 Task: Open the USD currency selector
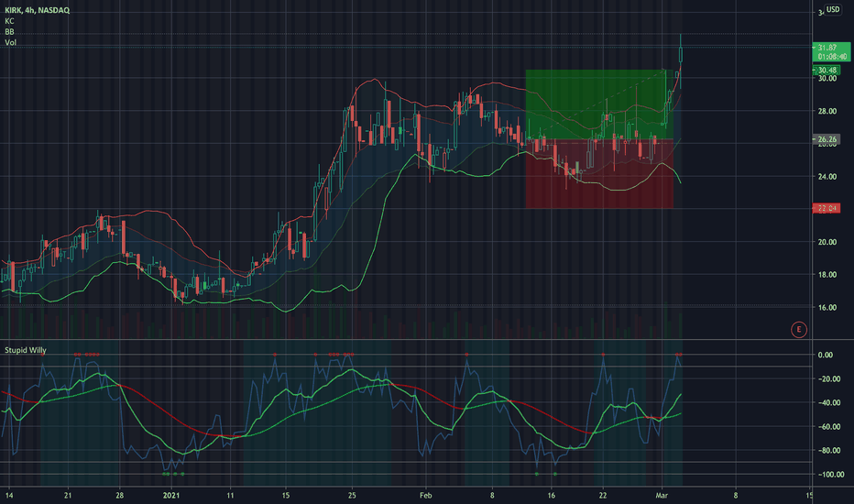pyautogui.click(x=833, y=9)
